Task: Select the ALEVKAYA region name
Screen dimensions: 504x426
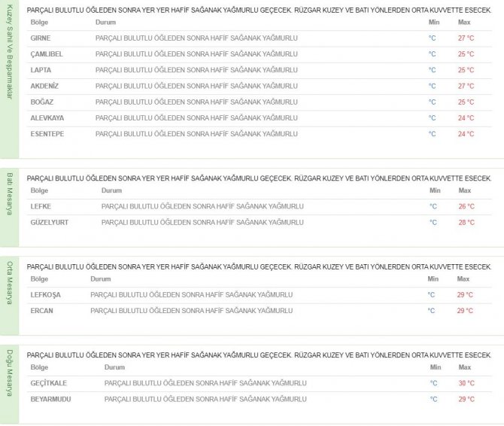Action: (47, 118)
